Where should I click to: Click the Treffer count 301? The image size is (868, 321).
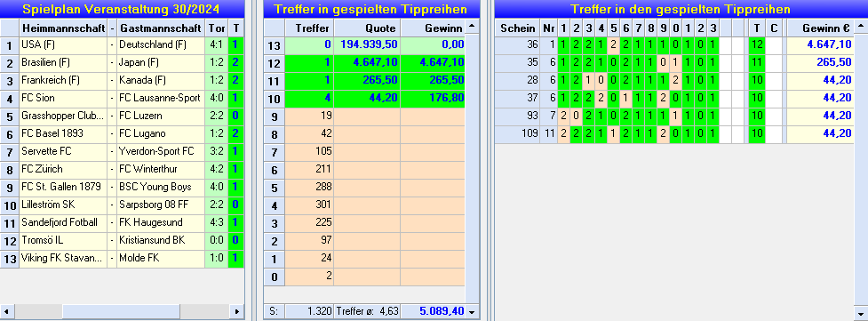[309, 205]
